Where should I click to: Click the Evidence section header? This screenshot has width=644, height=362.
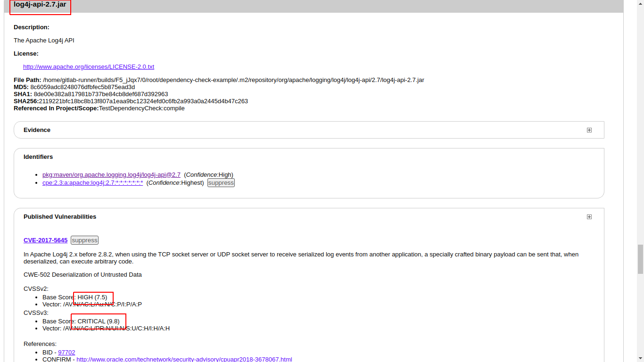pos(37,130)
